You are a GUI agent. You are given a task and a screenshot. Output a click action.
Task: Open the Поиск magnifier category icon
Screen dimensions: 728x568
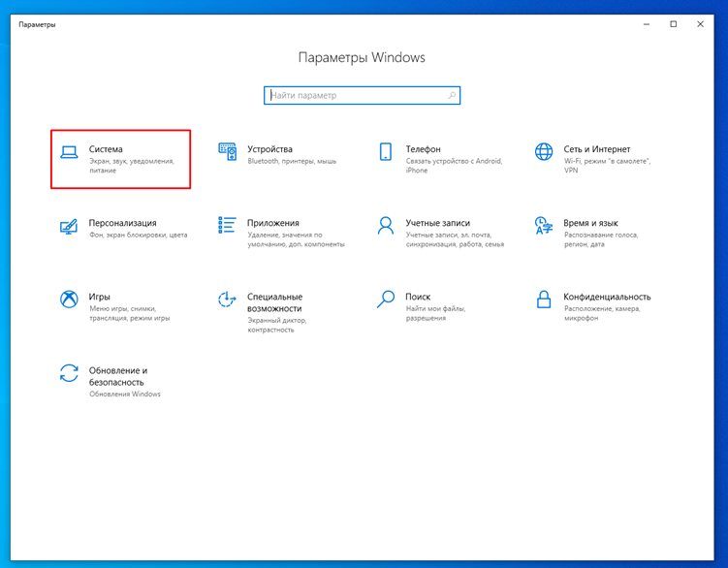[386, 300]
